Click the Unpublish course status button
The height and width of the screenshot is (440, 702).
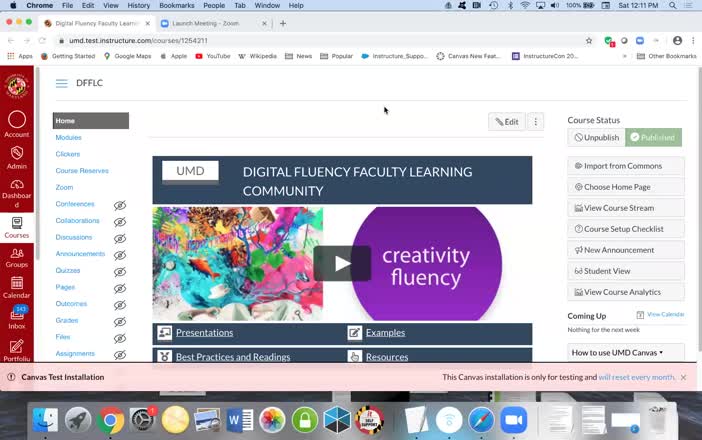pos(596,138)
